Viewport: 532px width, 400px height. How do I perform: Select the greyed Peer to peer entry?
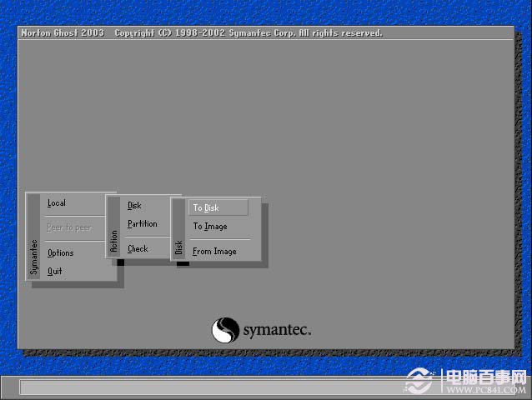pyautogui.click(x=69, y=227)
